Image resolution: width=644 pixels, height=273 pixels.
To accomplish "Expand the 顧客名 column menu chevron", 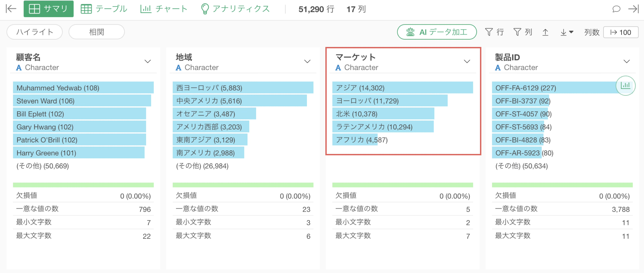I will 148,62.
